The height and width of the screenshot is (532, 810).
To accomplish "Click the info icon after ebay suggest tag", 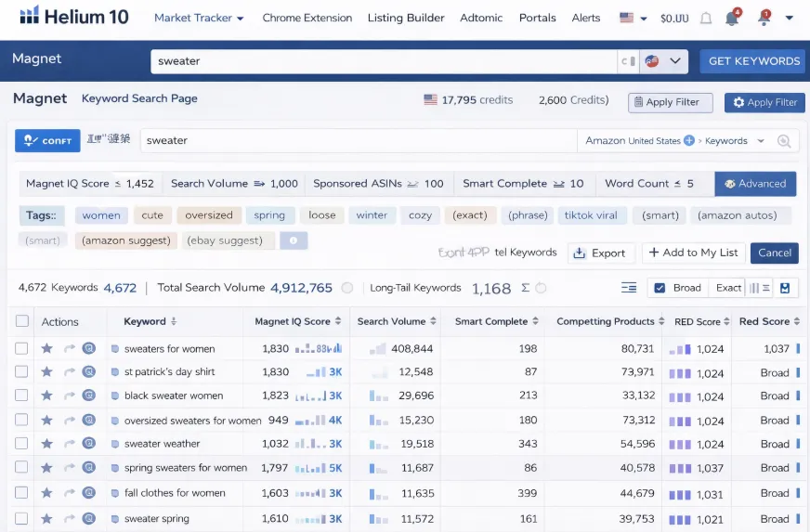I will click(294, 240).
